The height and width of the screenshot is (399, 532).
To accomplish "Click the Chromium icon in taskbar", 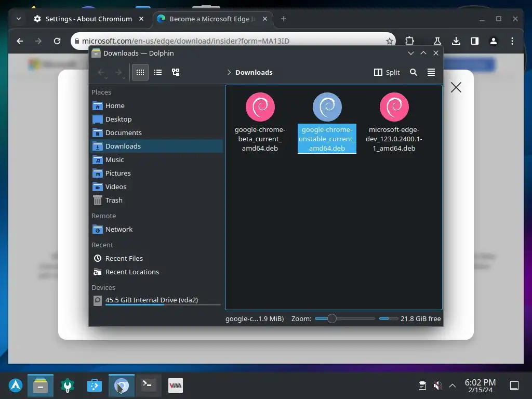I will point(121,385).
